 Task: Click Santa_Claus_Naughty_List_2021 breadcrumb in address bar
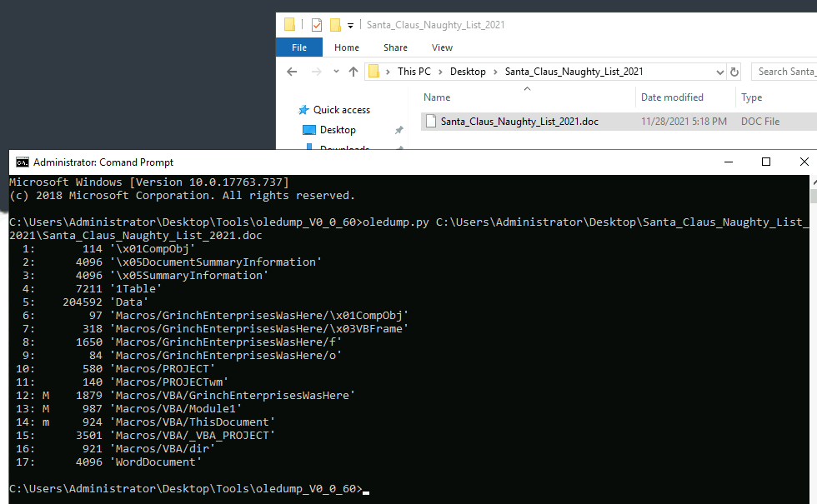[574, 72]
